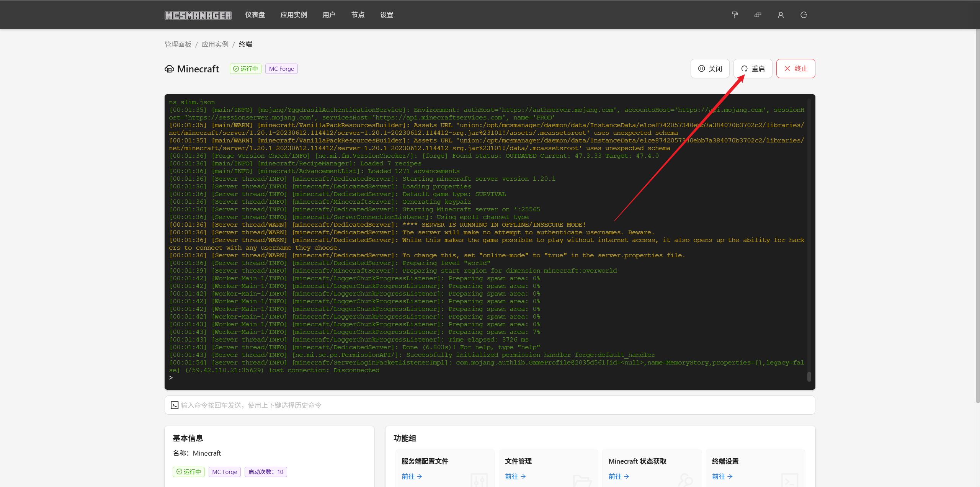Click 前往 under 文件管理

[515, 476]
